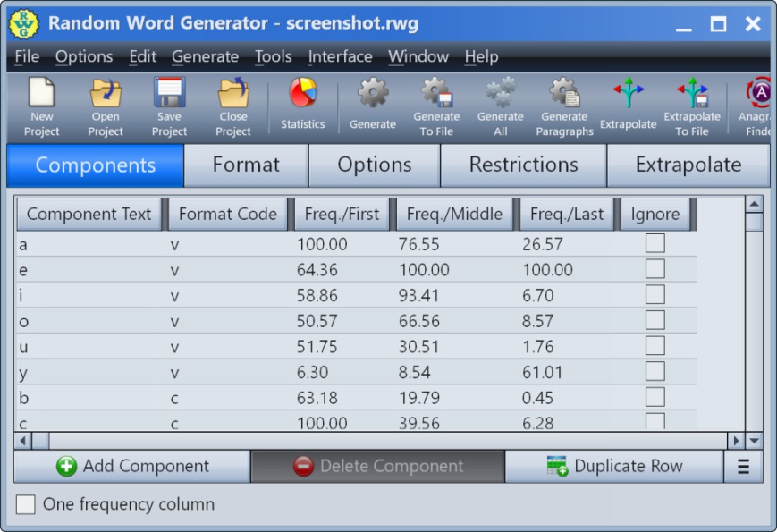Select Generate To File toolbar icon
The image size is (777, 532).
coord(436,94)
